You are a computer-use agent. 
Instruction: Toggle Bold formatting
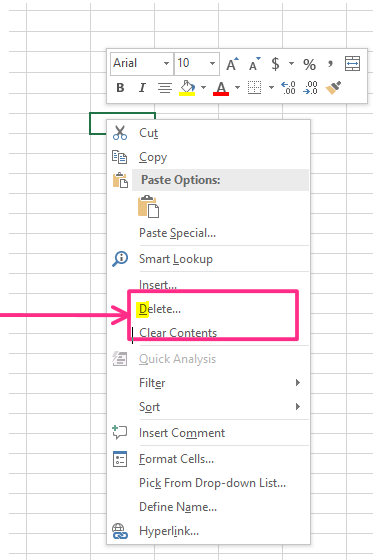pos(120,88)
